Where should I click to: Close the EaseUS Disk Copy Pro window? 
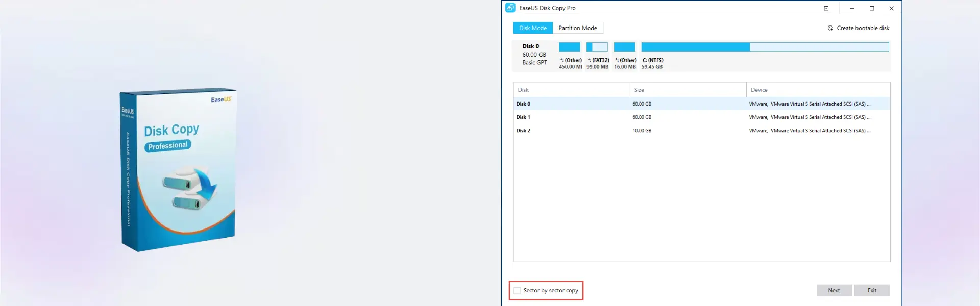[892, 8]
